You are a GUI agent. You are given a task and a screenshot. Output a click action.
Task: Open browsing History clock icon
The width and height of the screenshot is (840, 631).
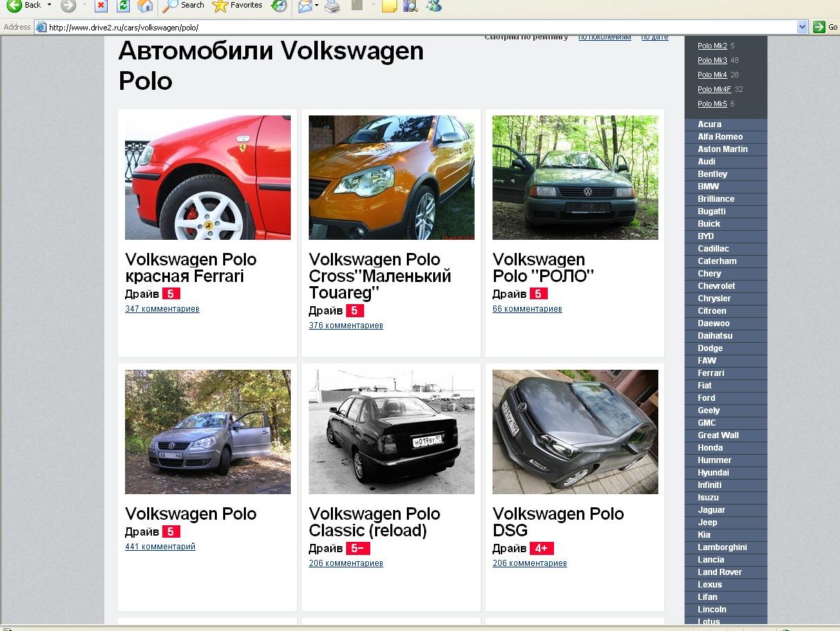point(278,6)
